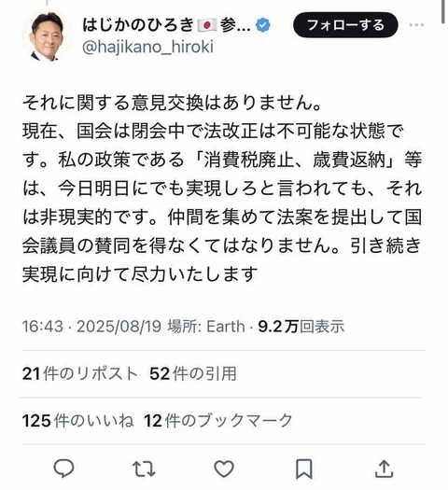Viewport: 448px width, 490px height.
Task: Tap the blue verified badge
Action: pyautogui.click(x=263, y=25)
